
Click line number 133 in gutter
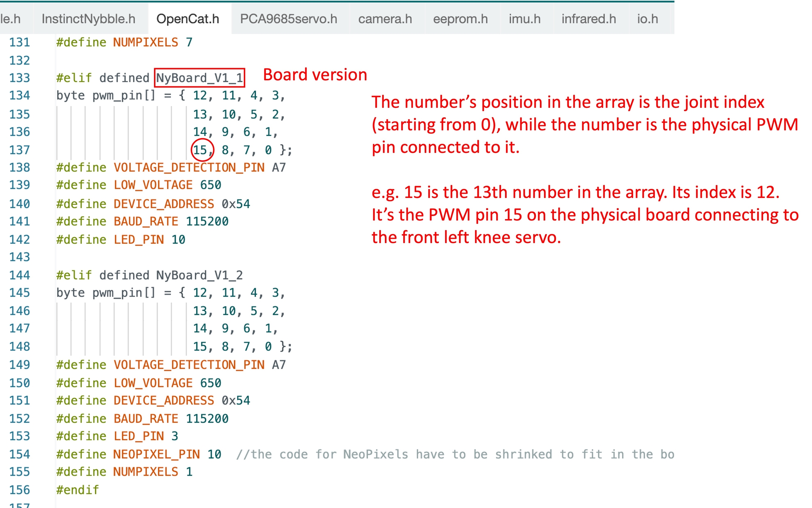(19, 78)
